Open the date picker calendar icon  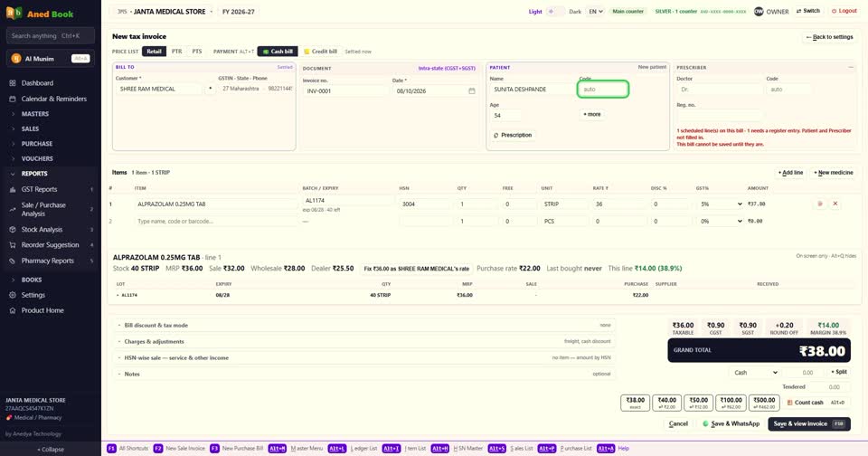pyautogui.click(x=472, y=90)
